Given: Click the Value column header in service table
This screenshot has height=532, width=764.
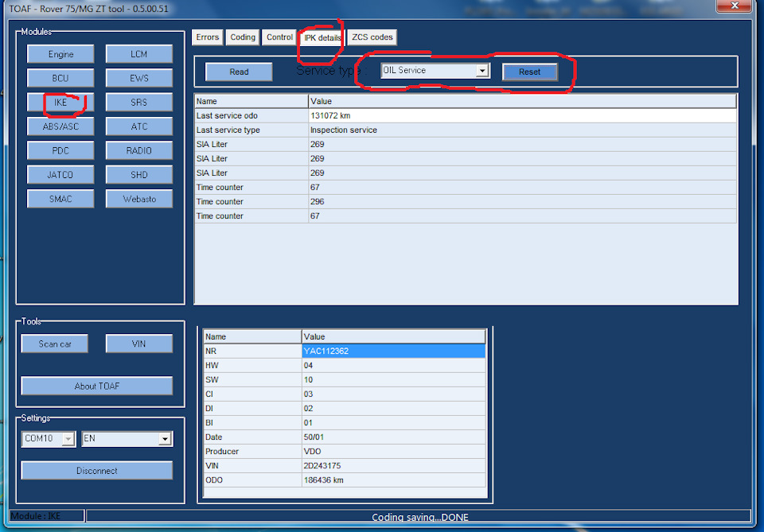Looking at the screenshot, I should click(522, 101).
